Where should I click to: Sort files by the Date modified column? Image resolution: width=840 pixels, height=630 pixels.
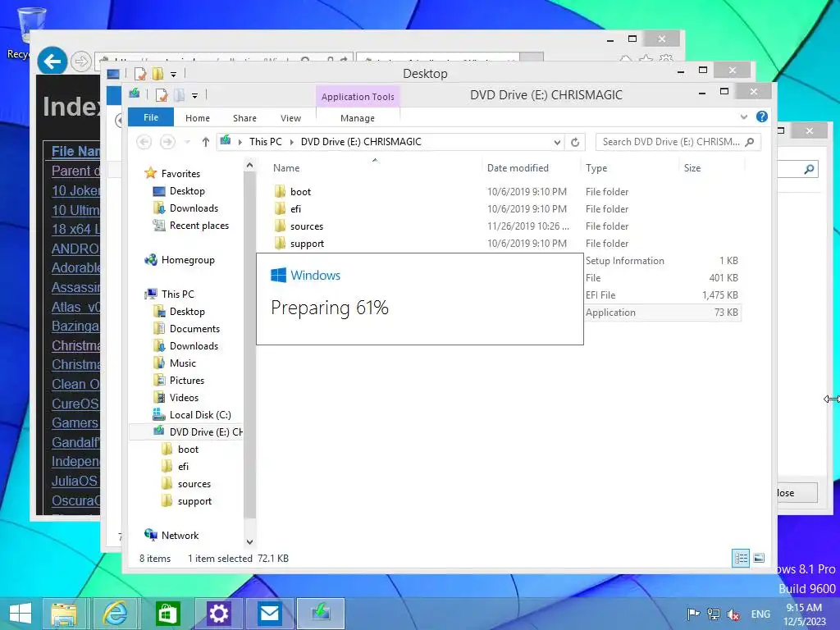point(518,167)
